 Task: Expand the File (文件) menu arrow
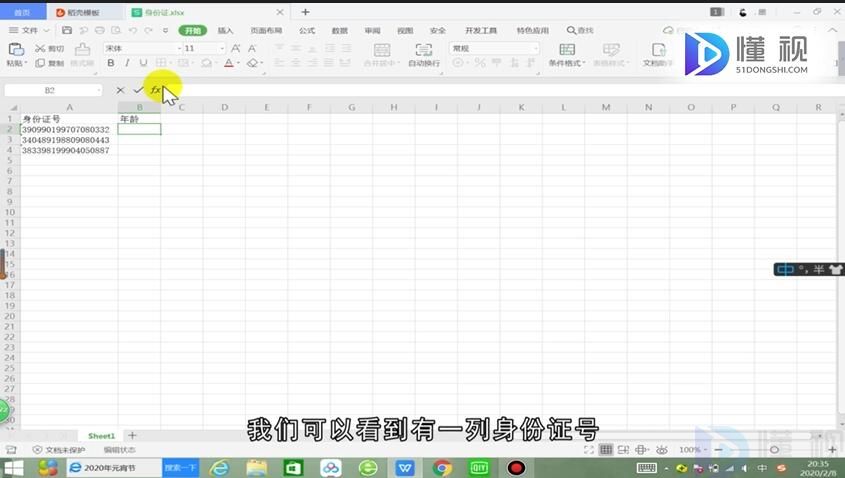pos(46,30)
